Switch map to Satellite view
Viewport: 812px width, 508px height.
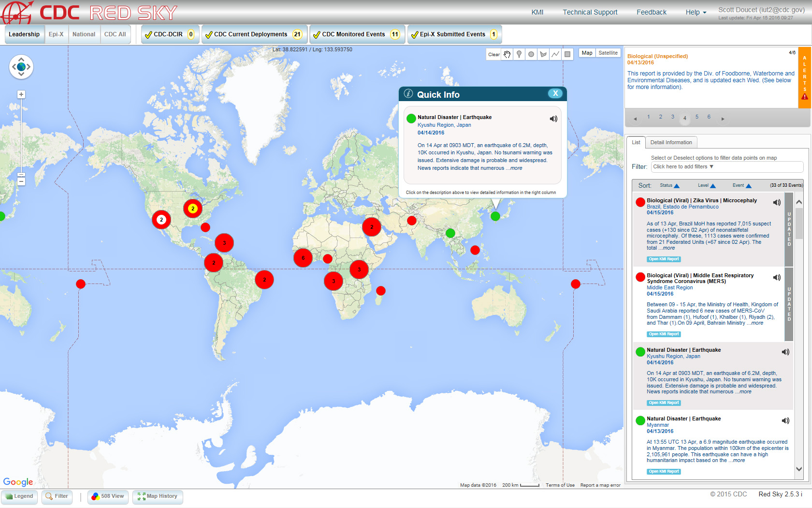(x=608, y=53)
